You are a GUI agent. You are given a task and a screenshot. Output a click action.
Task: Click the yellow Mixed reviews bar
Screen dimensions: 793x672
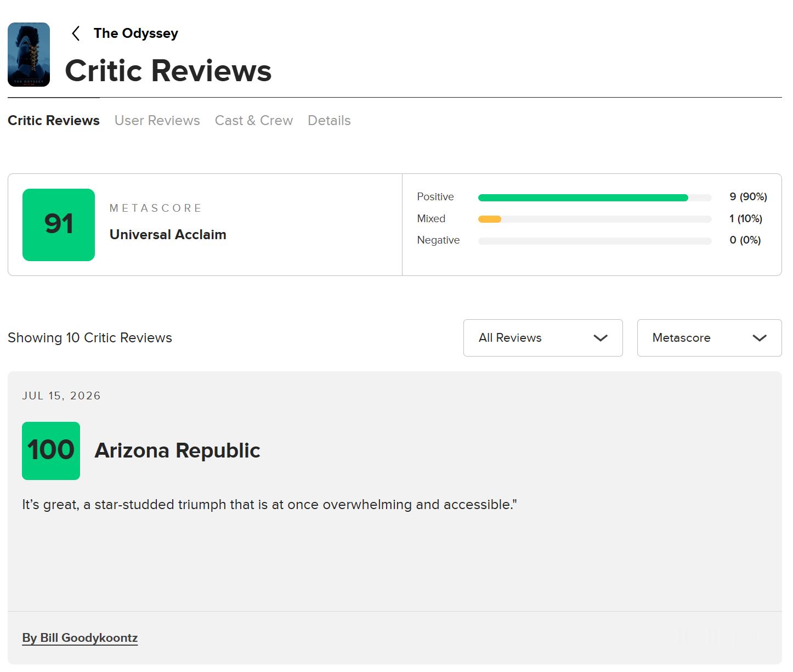tap(490, 219)
